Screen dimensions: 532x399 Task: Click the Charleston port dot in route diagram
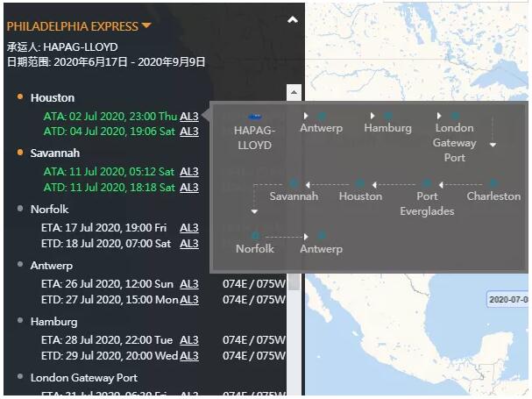pyautogui.click(x=493, y=183)
